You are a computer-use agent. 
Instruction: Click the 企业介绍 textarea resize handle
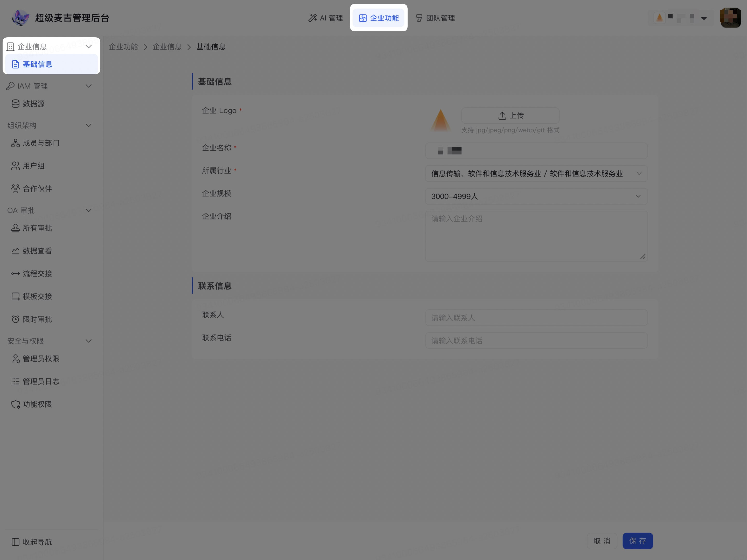[643, 257]
